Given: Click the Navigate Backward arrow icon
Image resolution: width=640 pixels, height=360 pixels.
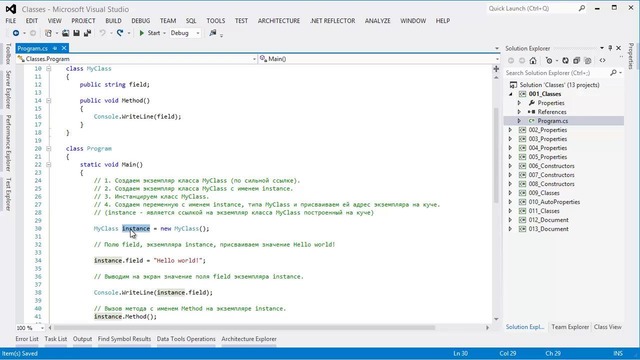Looking at the screenshot, I should coord(16,33).
